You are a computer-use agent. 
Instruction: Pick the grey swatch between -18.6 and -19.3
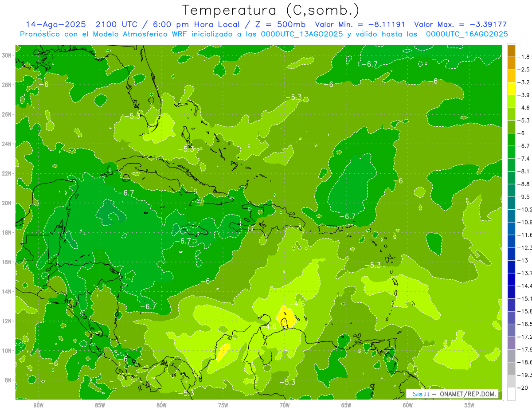[x=511, y=368]
